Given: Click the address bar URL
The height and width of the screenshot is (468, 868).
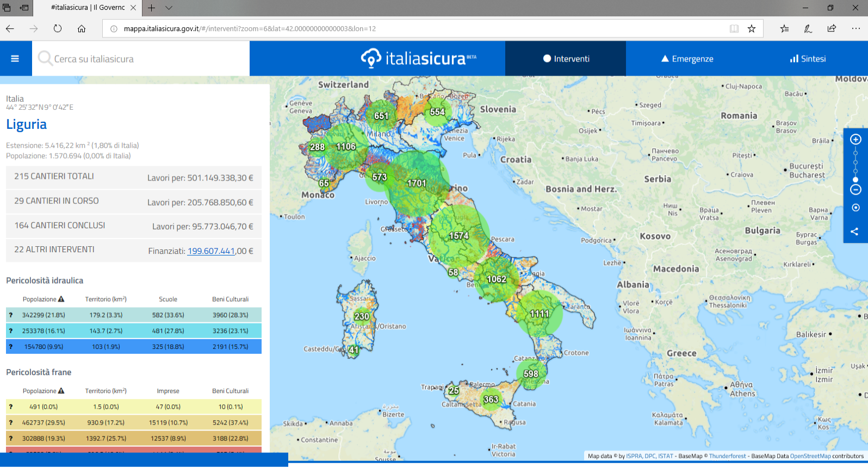Looking at the screenshot, I should [x=250, y=29].
